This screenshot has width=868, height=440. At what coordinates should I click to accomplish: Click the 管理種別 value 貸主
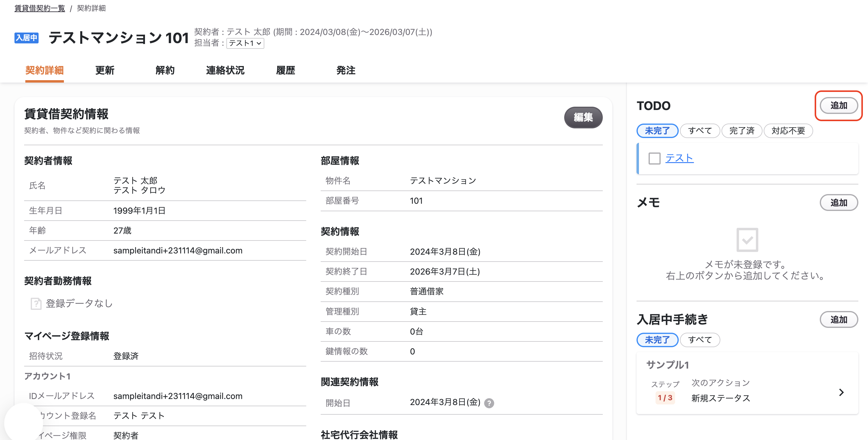418,312
